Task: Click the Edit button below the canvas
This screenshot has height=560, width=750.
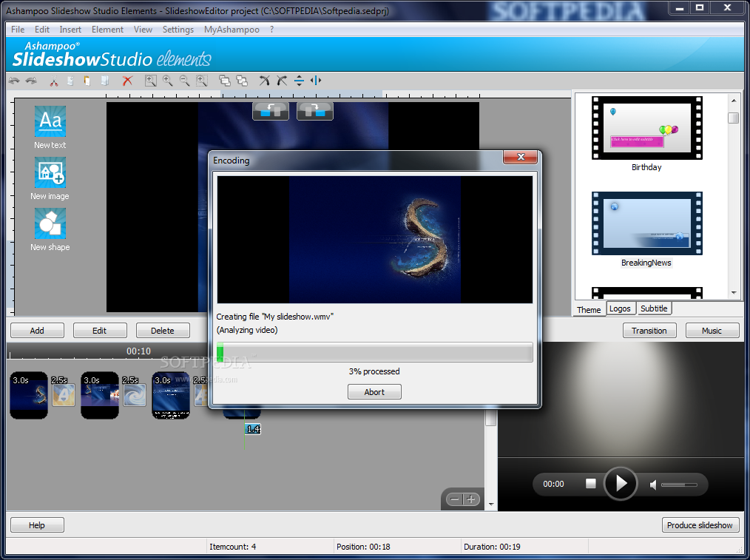Action: pyautogui.click(x=100, y=331)
